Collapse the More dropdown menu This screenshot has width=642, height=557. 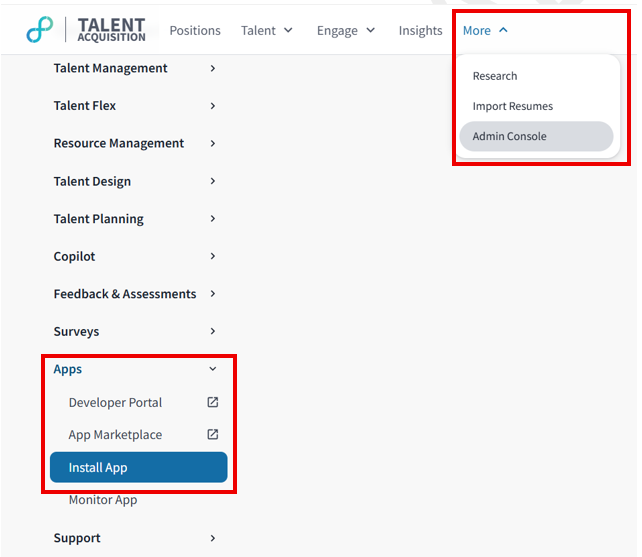(x=485, y=31)
